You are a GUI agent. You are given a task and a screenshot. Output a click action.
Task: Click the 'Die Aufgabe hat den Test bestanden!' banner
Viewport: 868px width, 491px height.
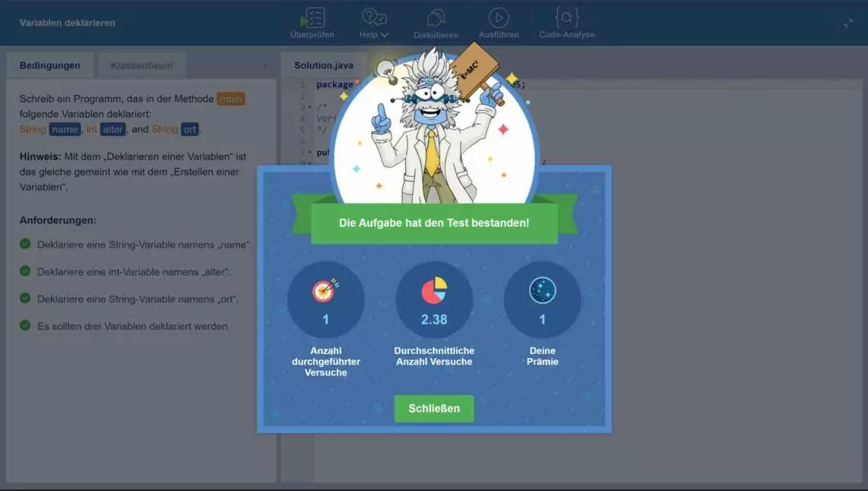(x=434, y=223)
